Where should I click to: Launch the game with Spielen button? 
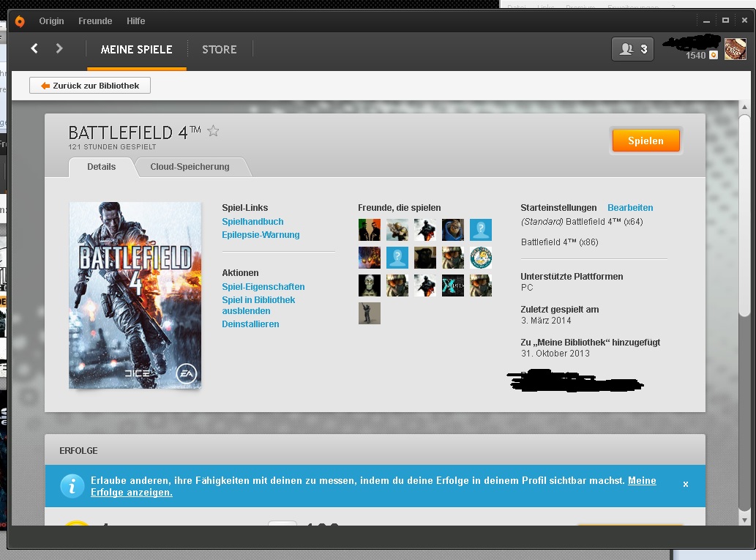(x=645, y=141)
